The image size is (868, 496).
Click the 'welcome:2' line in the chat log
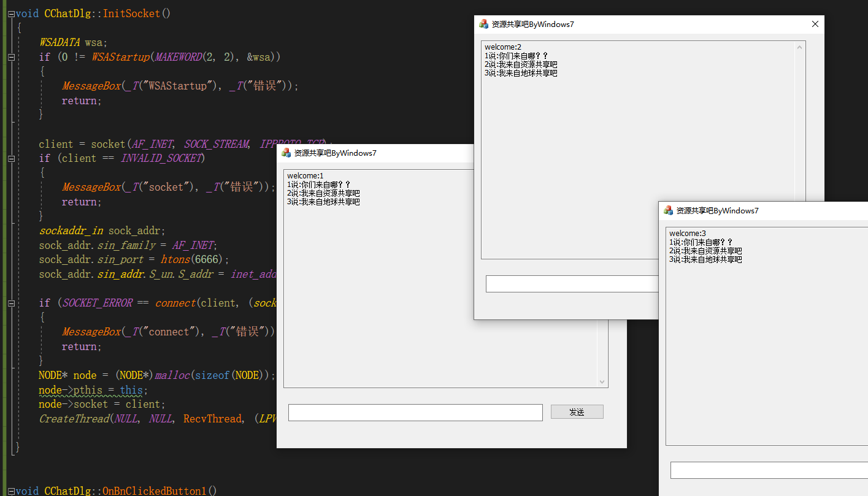click(503, 47)
